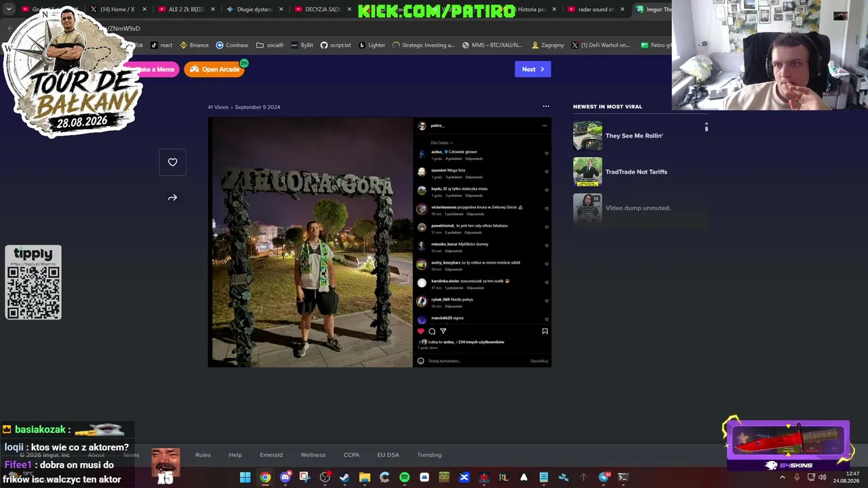Open the Help footer link
The height and width of the screenshot is (488, 868).
(235, 455)
